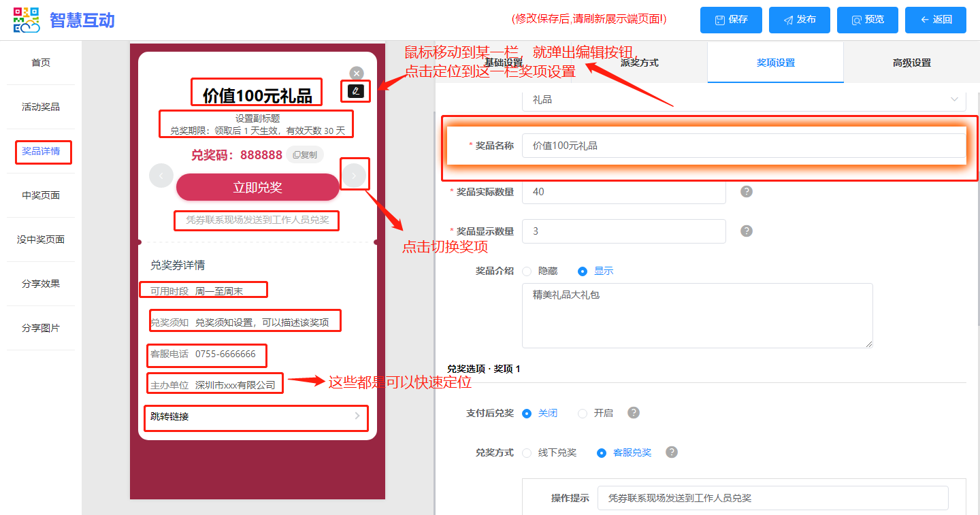Click the right arrow to switch prize
The height and width of the screenshot is (515, 980).
pyautogui.click(x=354, y=176)
